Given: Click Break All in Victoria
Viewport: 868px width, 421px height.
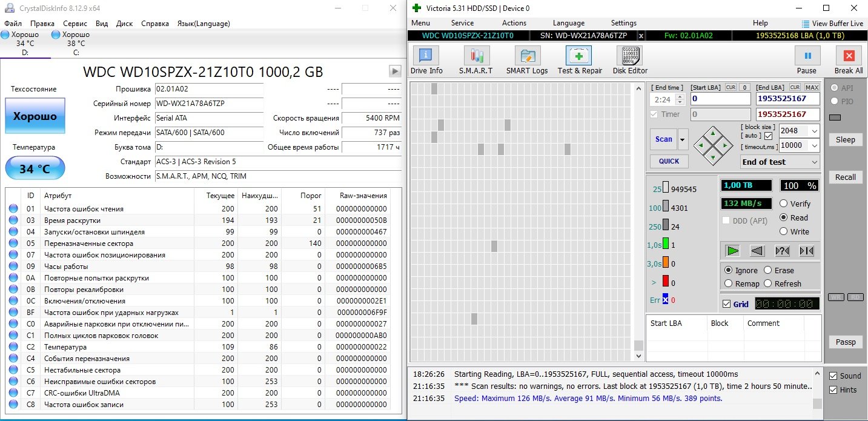Looking at the screenshot, I should pos(848,61).
